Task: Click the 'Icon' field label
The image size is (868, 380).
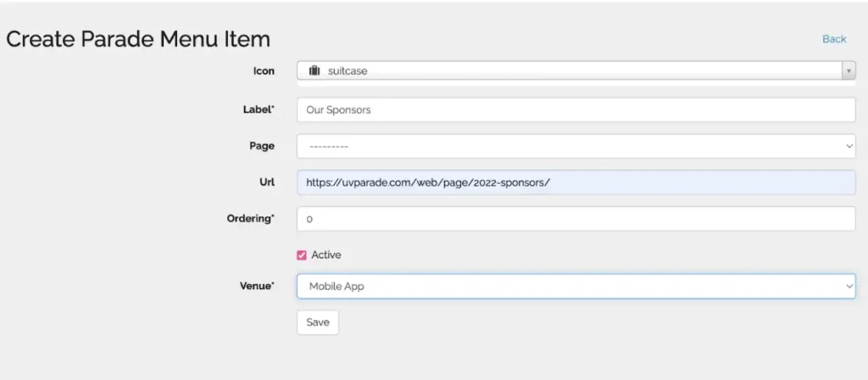Action: tap(264, 71)
